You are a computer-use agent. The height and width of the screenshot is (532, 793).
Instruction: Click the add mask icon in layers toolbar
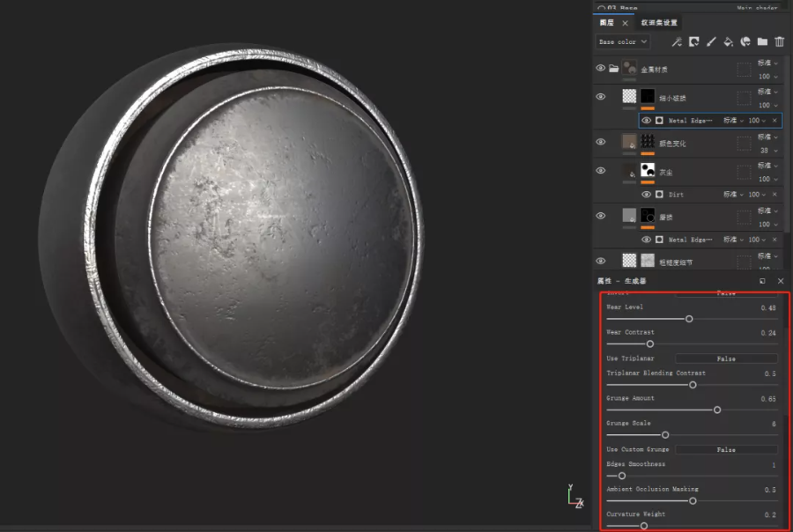pyautogui.click(x=694, y=41)
